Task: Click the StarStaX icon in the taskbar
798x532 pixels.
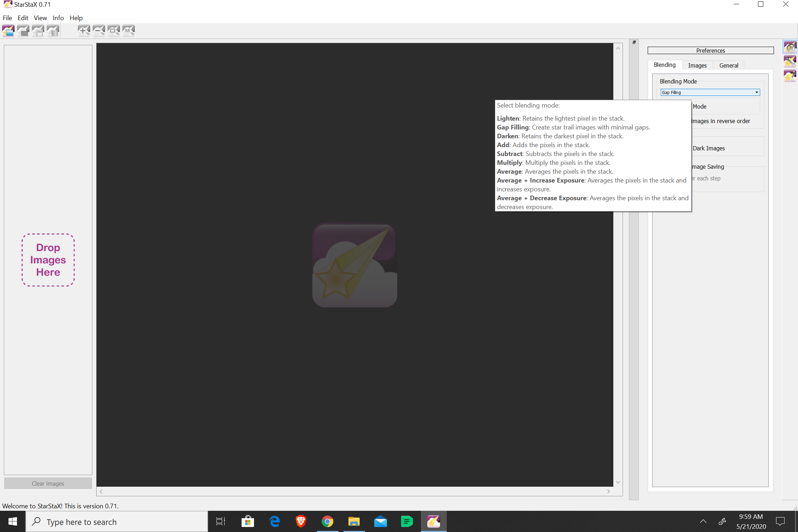Action: (434, 521)
